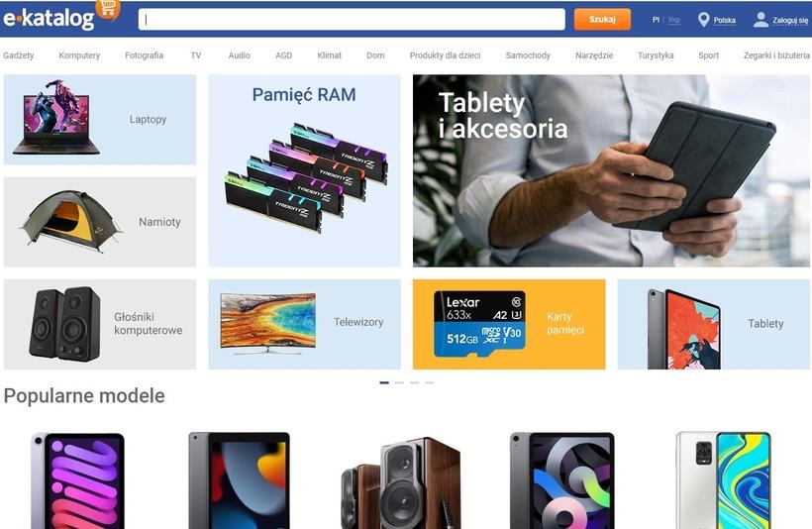Screen dimensions: 812x529
Task: Open the Komputery menu
Action: pos(79,55)
